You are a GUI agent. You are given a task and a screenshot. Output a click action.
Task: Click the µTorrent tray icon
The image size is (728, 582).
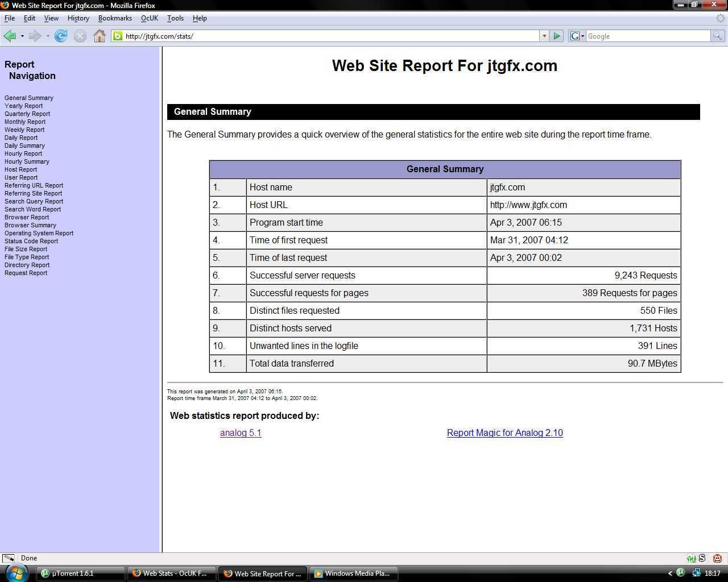tap(680, 573)
